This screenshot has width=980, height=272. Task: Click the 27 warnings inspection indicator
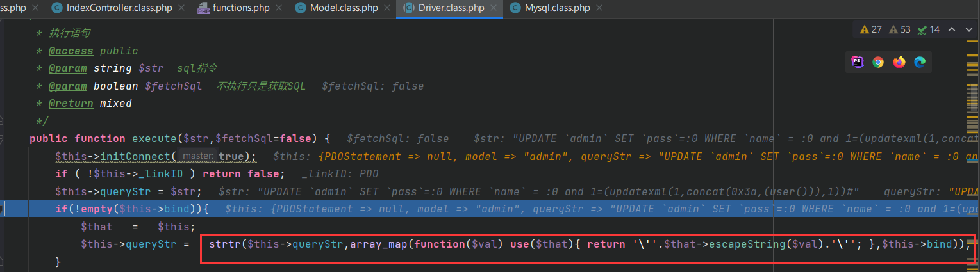871,29
